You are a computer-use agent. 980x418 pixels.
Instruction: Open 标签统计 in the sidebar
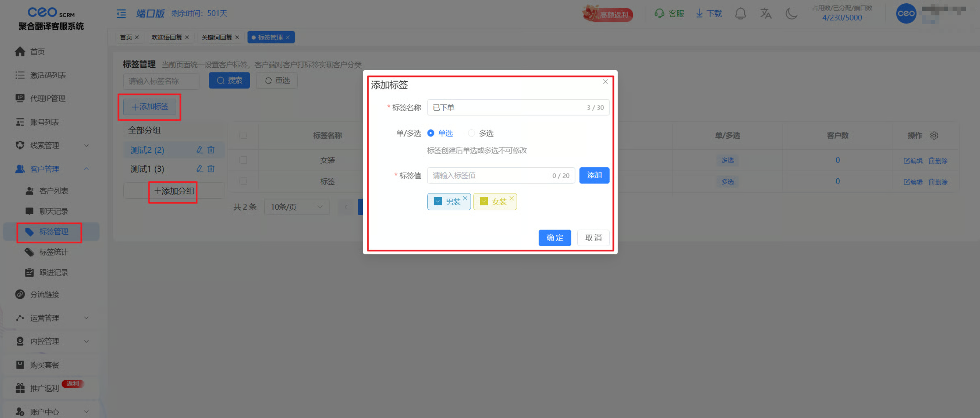click(x=54, y=252)
